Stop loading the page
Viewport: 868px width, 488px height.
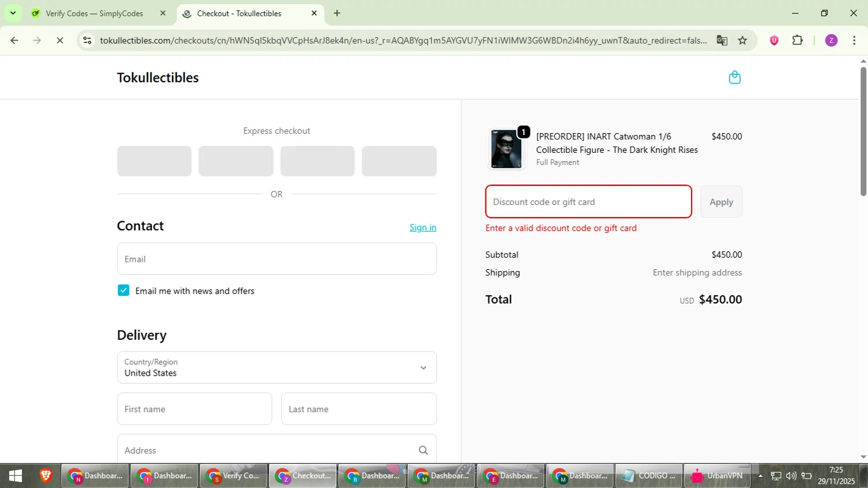(60, 41)
